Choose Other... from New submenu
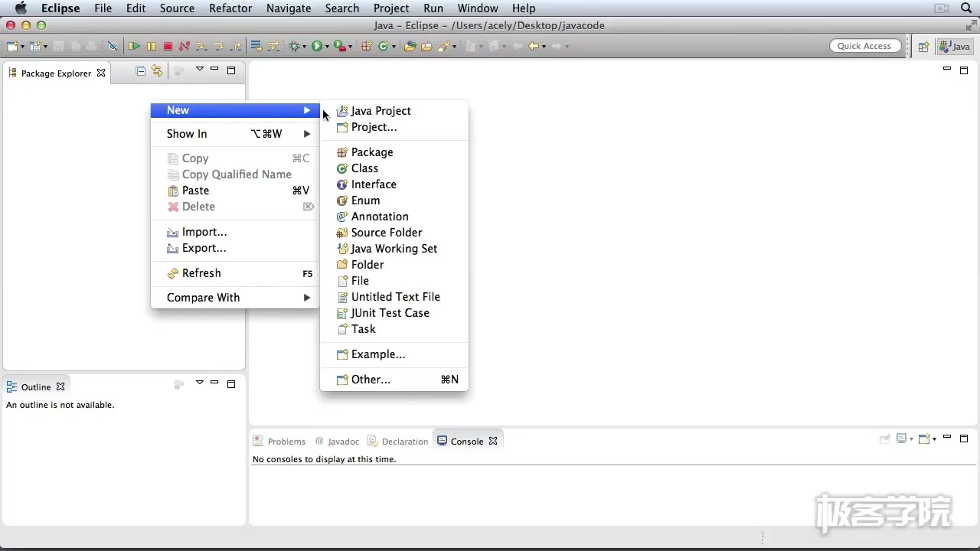Screen dimensions: 980x551 394,379
